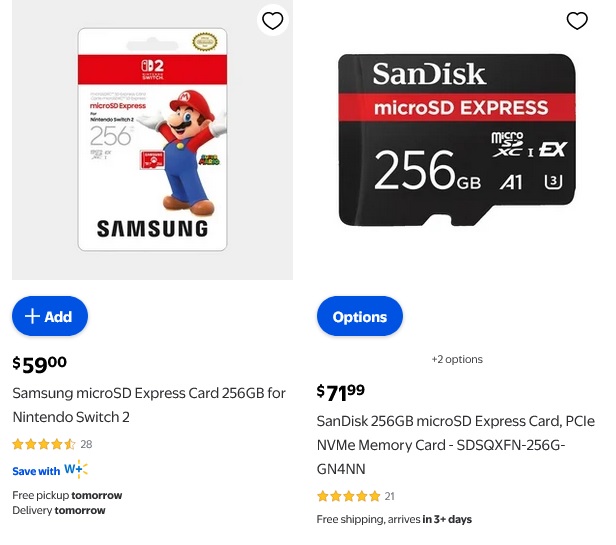
Task: Click "Free shipping, arrives in 3+ days"
Action: tap(394, 519)
